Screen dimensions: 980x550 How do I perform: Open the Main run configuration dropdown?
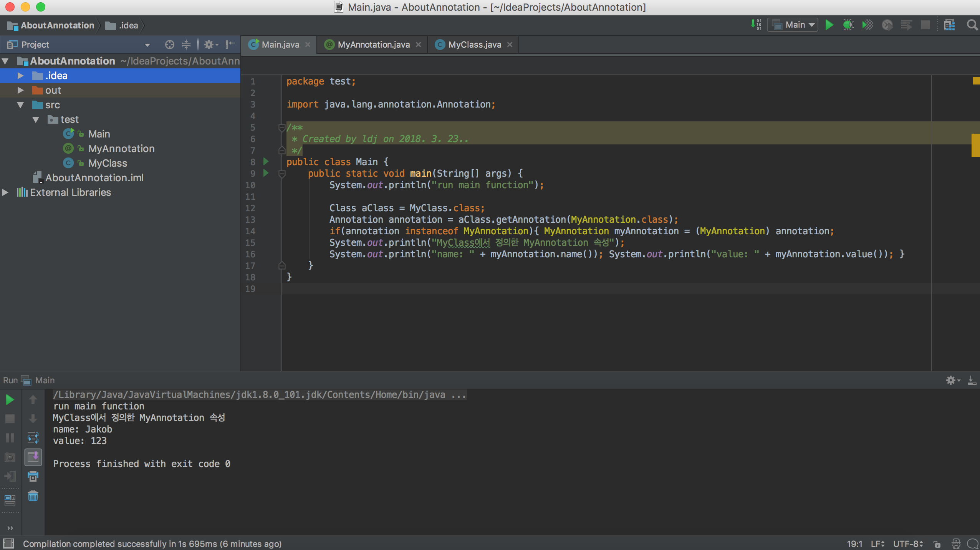tap(793, 25)
